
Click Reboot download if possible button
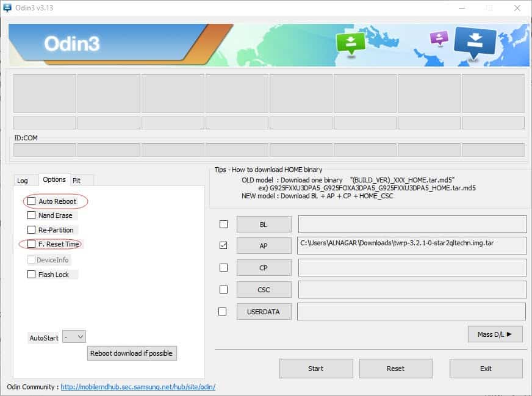pos(132,353)
